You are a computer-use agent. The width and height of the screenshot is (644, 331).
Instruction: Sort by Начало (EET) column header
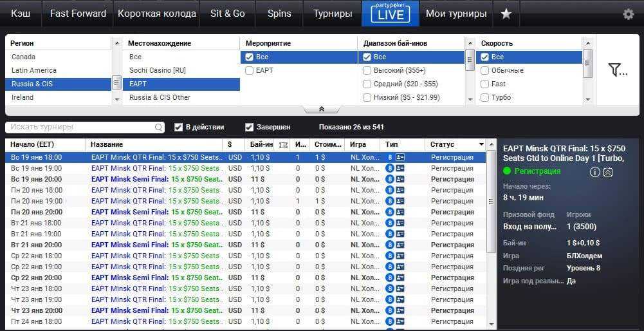tap(45, 145)
